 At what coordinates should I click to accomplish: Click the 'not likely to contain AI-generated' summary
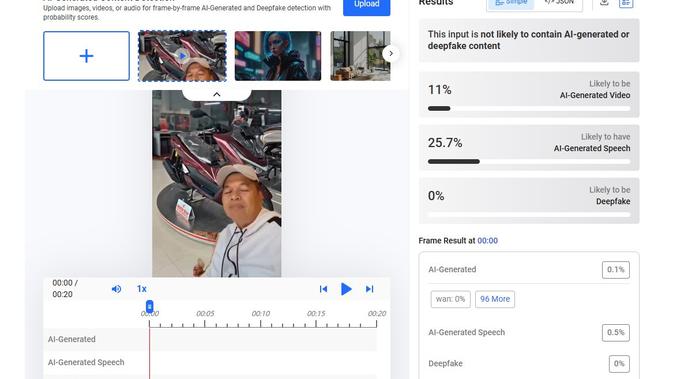(528, 40)
